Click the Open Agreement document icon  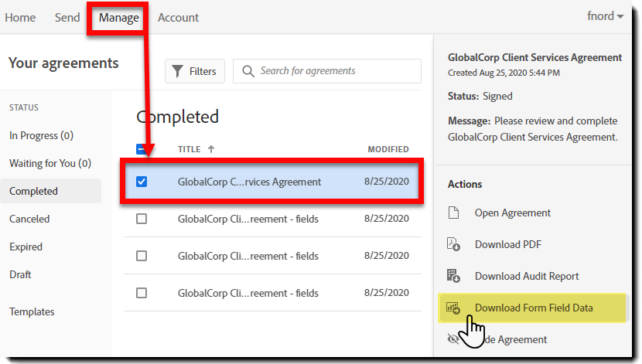click(454, 213)
